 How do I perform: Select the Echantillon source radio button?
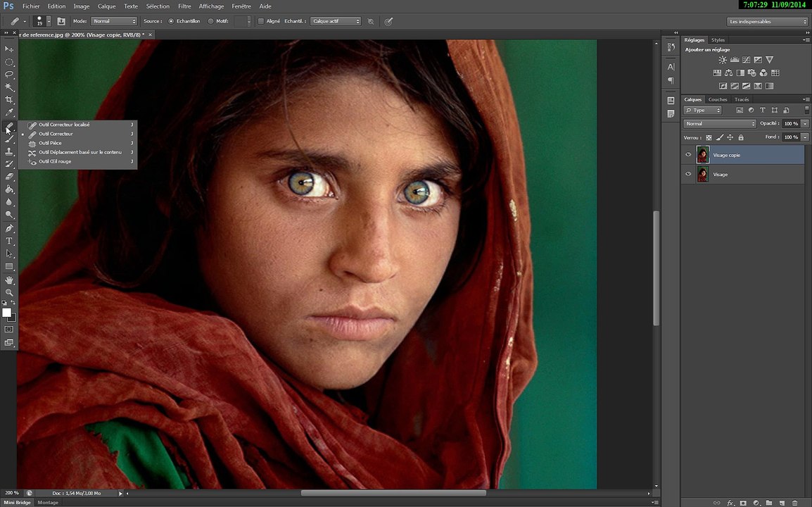pos(171,21)
